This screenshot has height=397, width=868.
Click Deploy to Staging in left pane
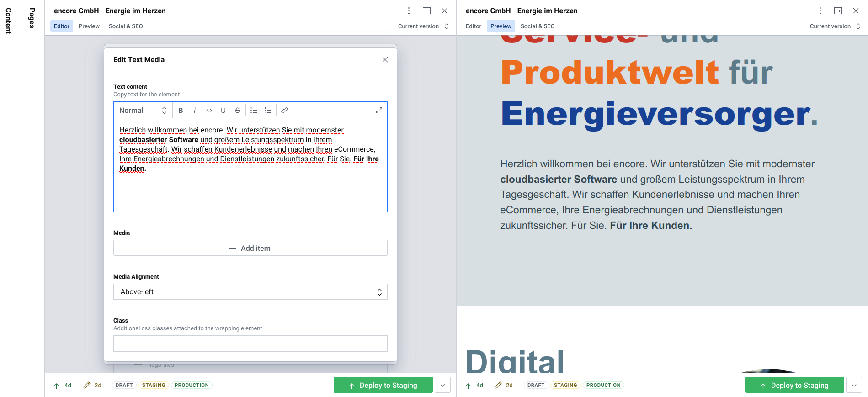coord(383,385)
